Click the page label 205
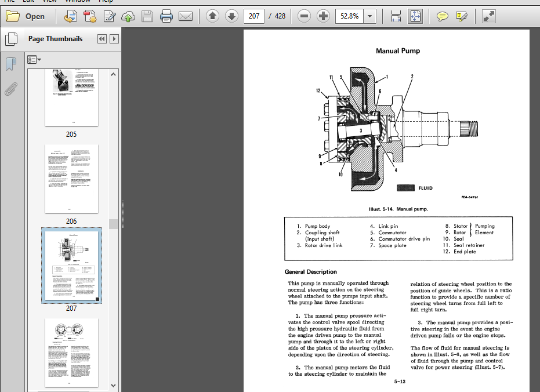Screen dimensions: 540x392 pyautogui.click(x=71, y=134)
